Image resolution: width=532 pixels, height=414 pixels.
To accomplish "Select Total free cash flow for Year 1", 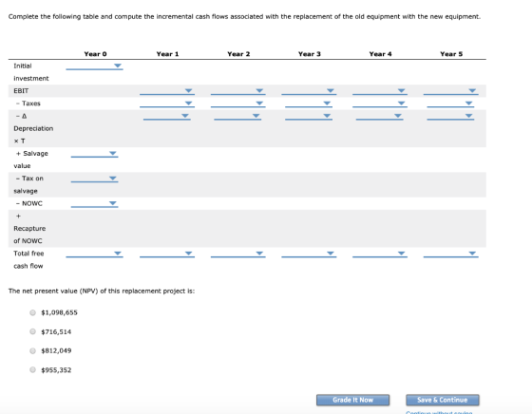I will tap(167, 254).
